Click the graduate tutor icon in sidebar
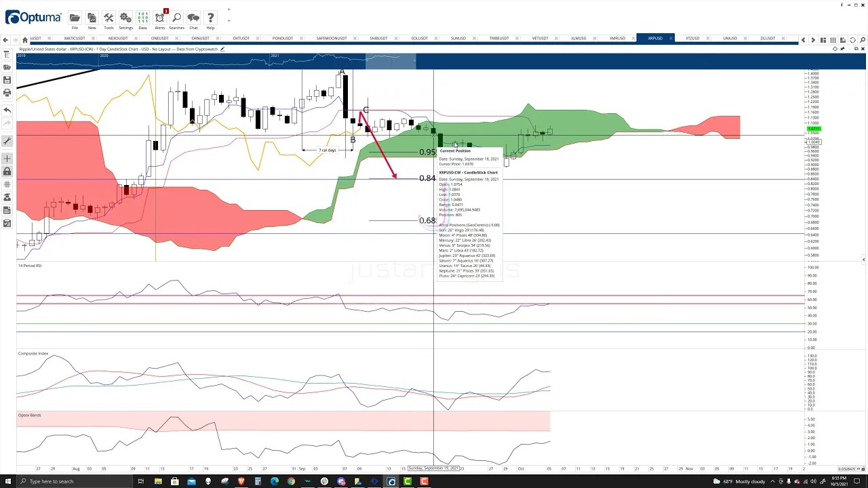868x488 pixels. 7,197
